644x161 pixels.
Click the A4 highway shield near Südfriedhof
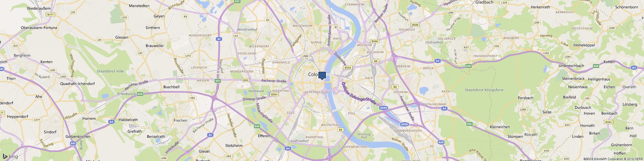click(x=287, y=148)
